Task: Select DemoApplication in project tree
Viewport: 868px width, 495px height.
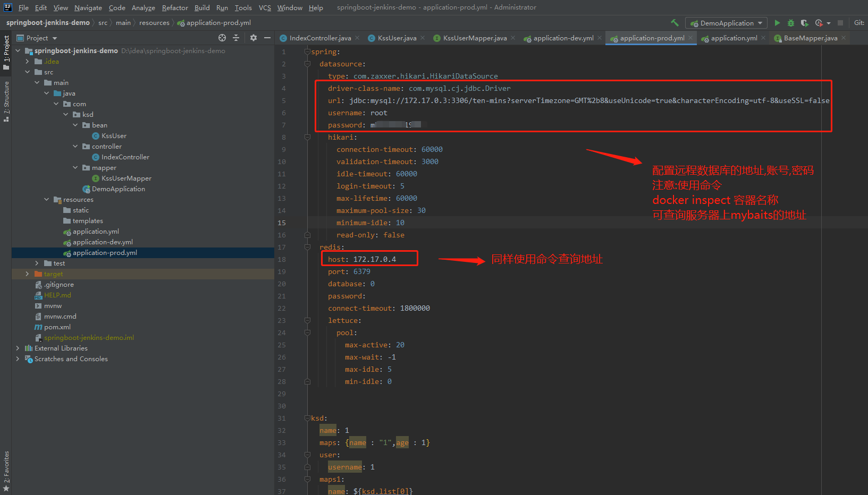Action: (119, 189)
